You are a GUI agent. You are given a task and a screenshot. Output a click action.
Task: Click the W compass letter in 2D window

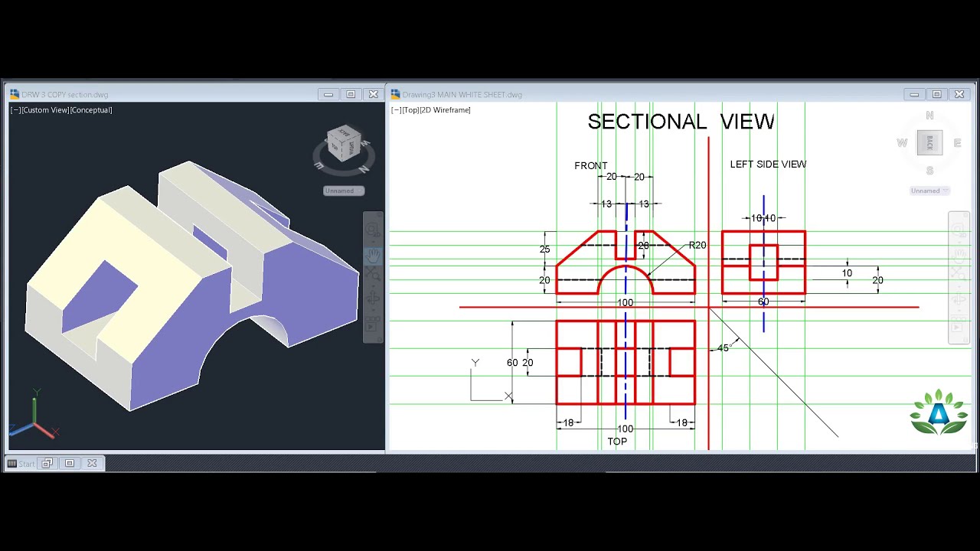[902, 143]
